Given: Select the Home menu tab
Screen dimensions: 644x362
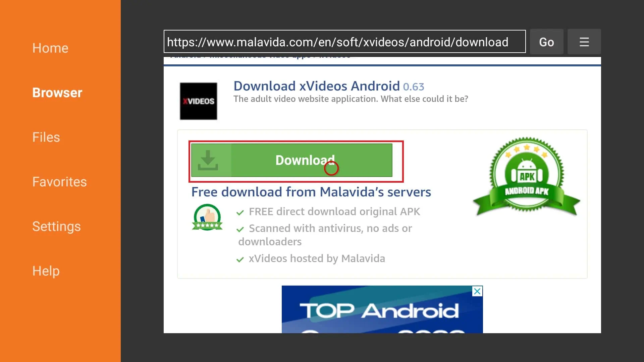Looking at the screenshot, I should (50, 48).
